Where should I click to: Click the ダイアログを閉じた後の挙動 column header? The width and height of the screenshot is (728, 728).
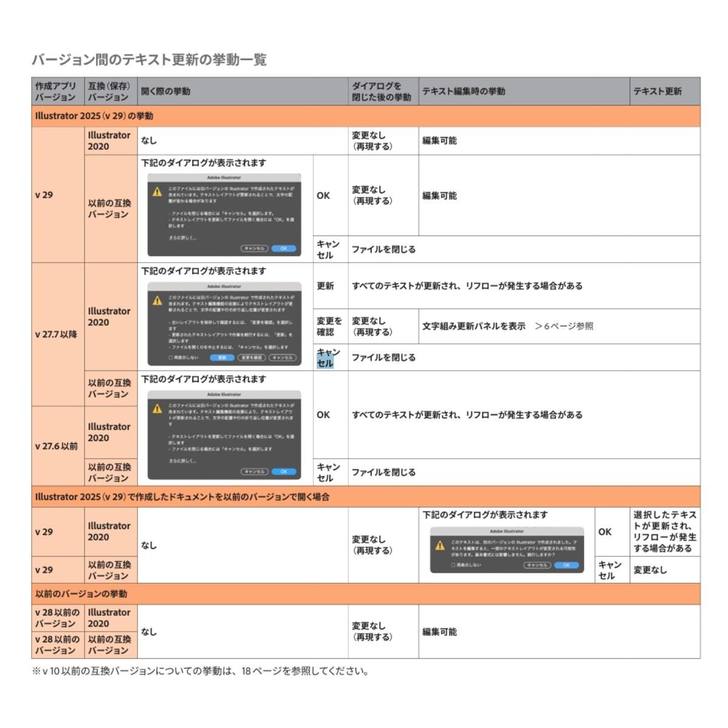coord(383,92)
